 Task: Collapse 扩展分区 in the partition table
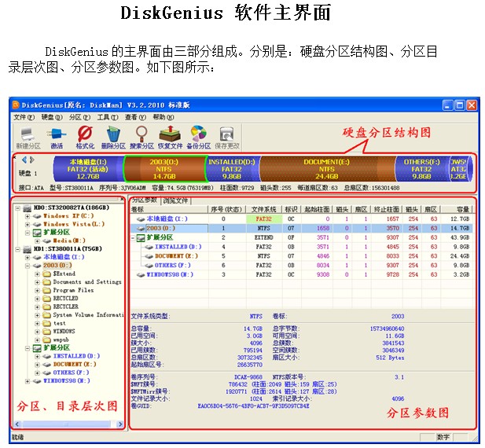(x=134, y=238)
